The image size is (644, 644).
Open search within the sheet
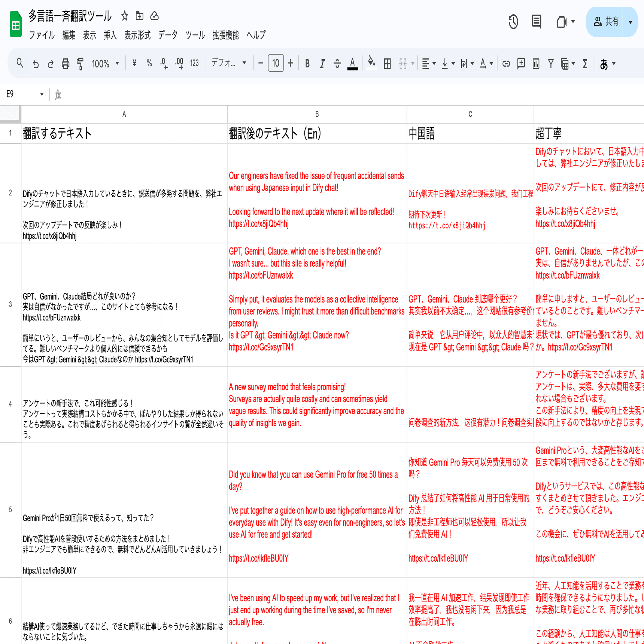[x=20, y=63]
